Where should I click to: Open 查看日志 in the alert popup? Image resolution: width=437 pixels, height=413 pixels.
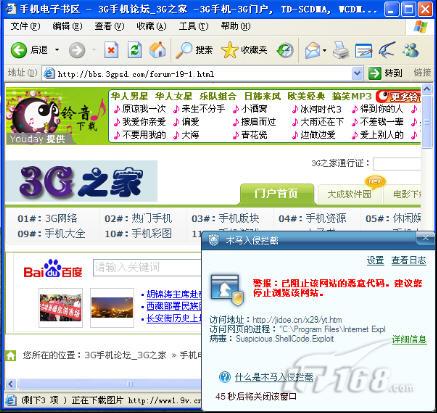pos(409,260)
